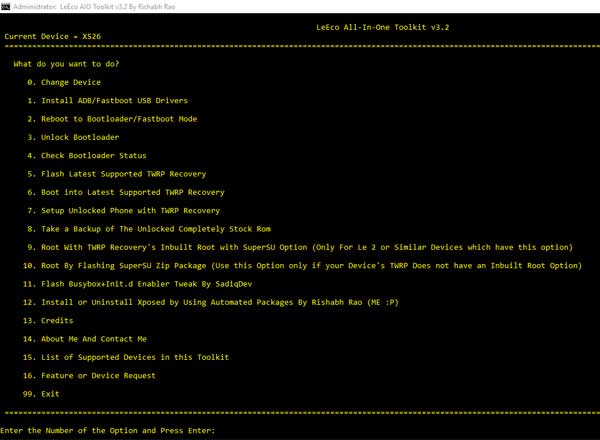
Task: Select '12. Install or Uninstall Xposed' line
Action: [x=210, y=303]
